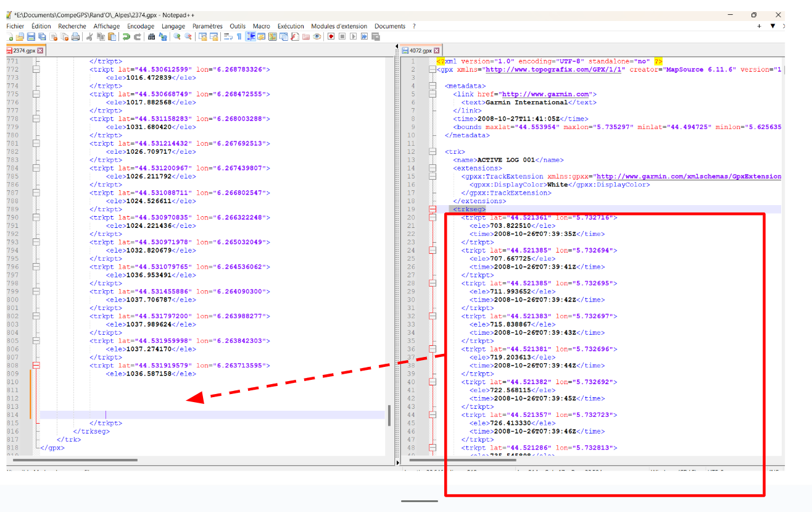The image size is (812, 512).
Task: Collapse metadata fold at line 4
Action: click(x=433, y=86)
